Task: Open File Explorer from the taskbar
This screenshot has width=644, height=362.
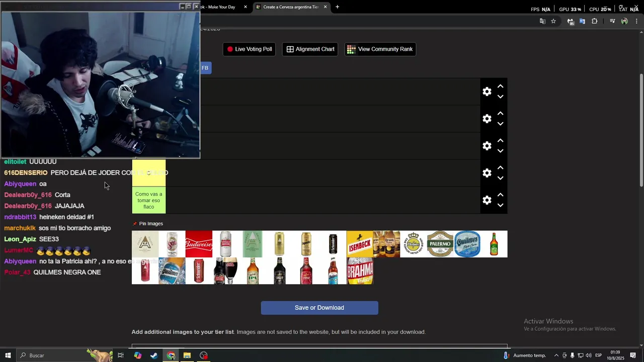Action: [187, 355]
